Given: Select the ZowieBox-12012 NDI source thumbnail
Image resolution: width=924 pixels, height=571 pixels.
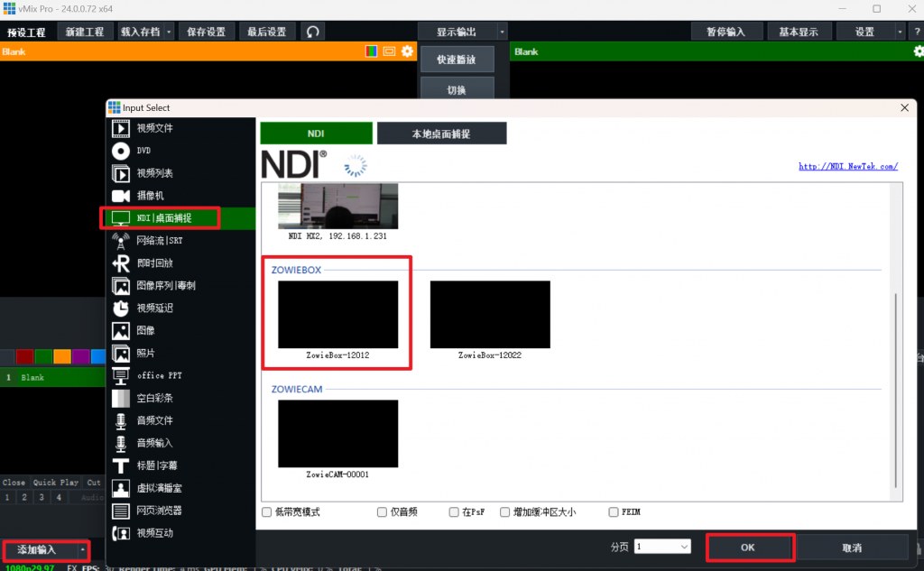Looking at the screenshot, I should 338,315.
